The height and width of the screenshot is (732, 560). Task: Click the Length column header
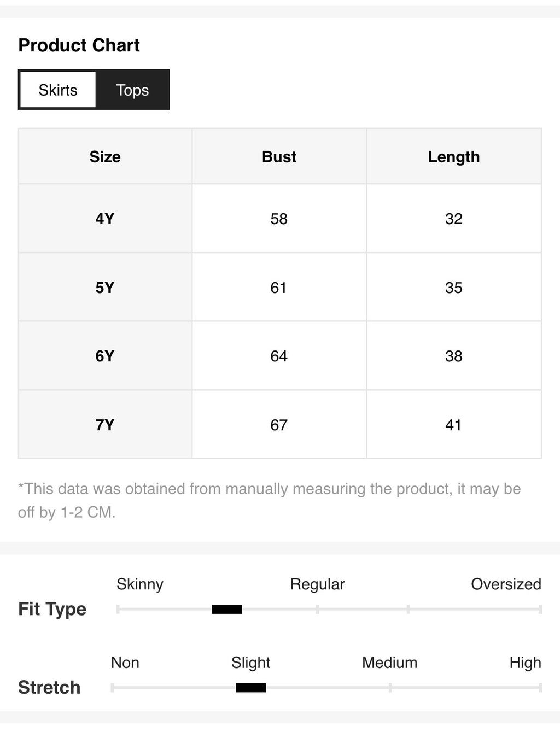[454, 157]
